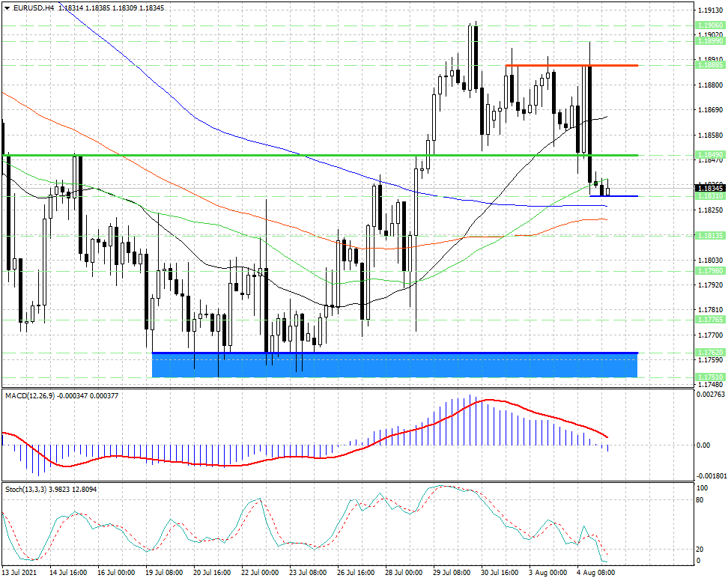Screen dimensions: 728x581
Task: Click the green level label 1.18885
Action: 710,65
